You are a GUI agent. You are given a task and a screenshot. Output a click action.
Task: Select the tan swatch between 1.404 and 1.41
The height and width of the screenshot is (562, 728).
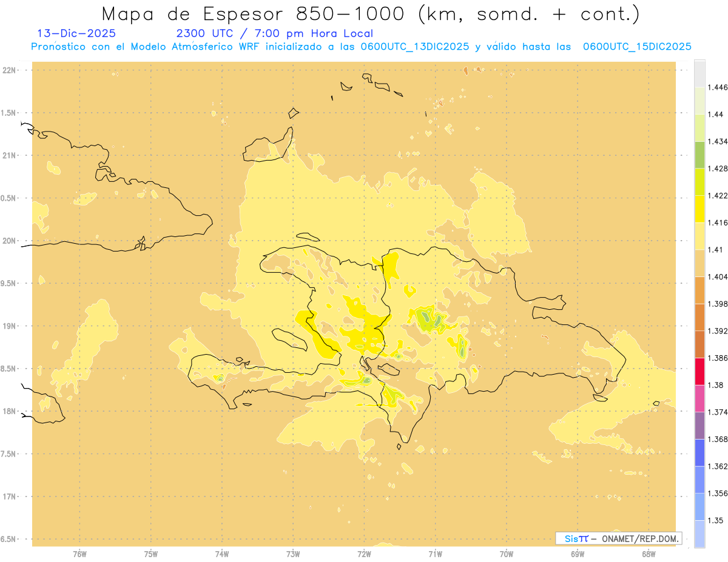coord(699,263)
